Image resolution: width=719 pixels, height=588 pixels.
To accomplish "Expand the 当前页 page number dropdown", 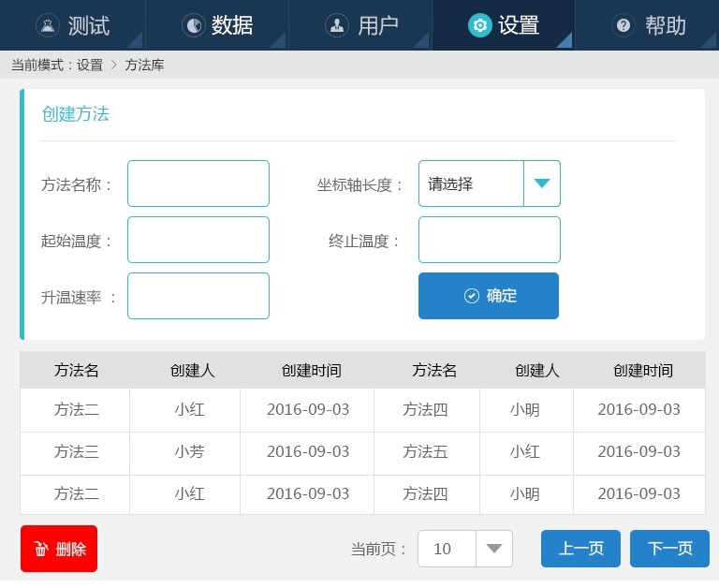I will tap(494, 549).
